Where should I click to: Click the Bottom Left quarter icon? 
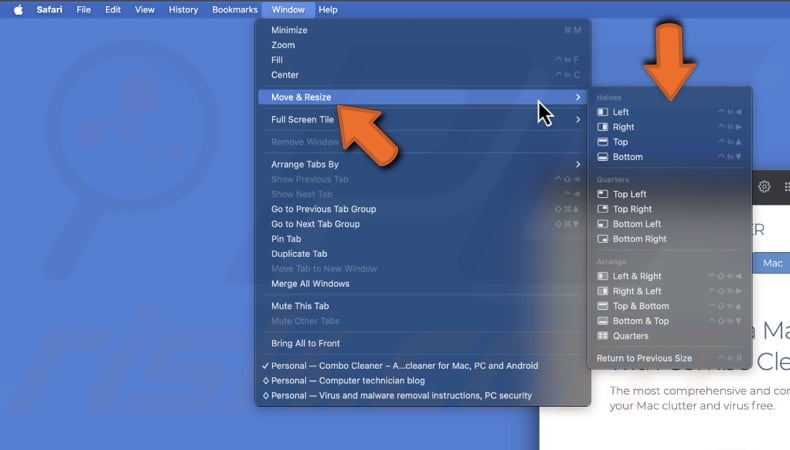pyautogui.click(x=603, y=224)
